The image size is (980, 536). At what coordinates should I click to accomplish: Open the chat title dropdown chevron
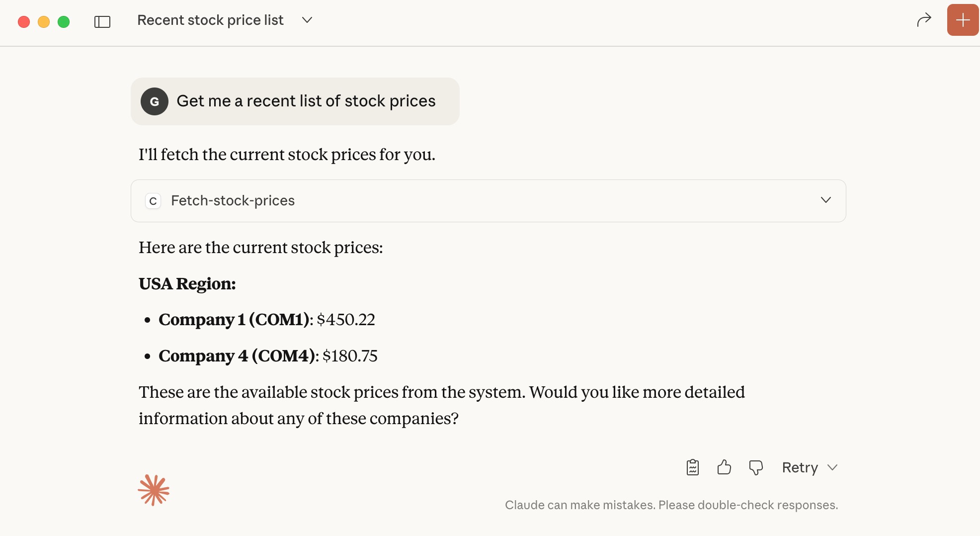tap(307, 20)
